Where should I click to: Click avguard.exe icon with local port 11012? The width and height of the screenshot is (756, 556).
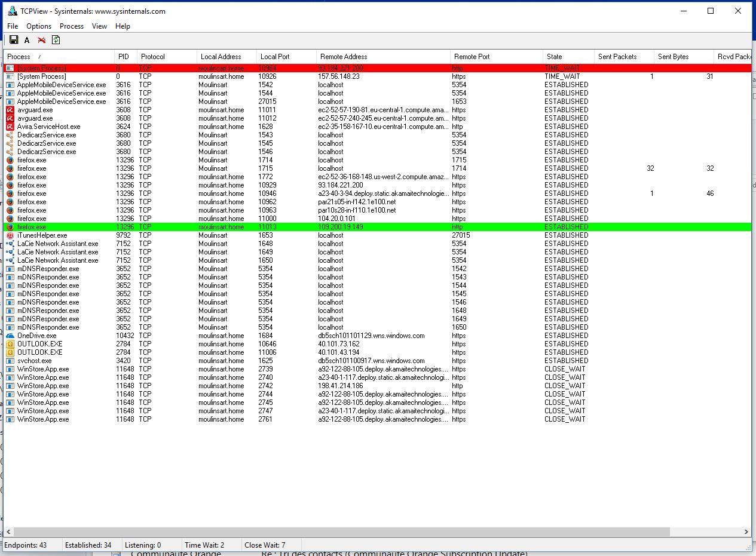pyautogui.click(x=10, y=118)
